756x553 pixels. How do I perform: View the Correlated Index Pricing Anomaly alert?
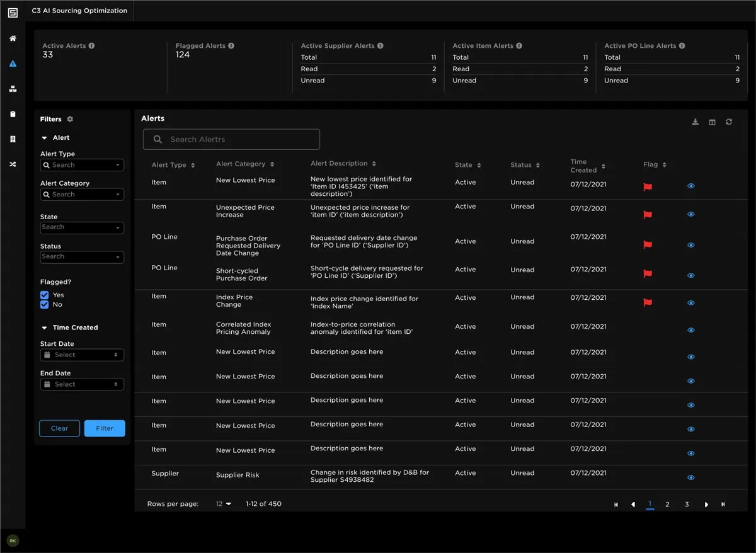tap(691, 330)
